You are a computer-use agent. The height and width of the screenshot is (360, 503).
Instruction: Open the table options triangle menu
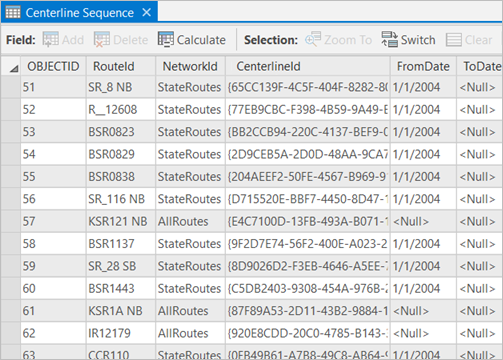click(x=14, y=69)
